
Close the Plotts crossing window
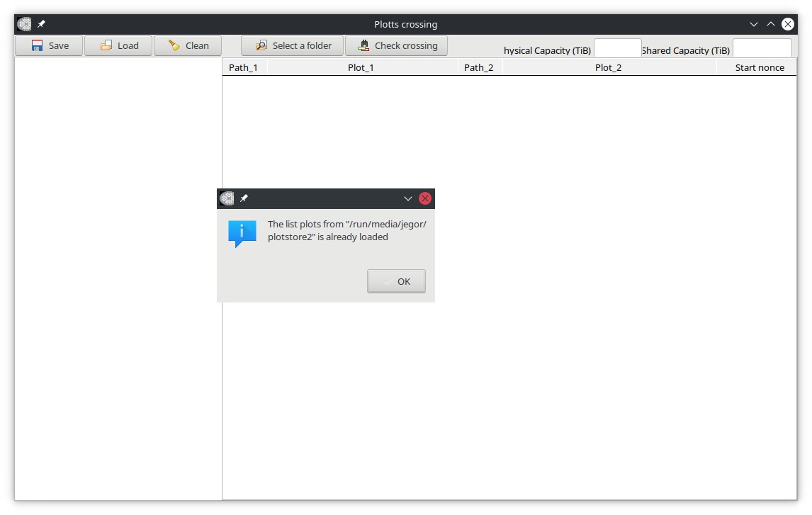pyautogui.click(x=788, y=24)
